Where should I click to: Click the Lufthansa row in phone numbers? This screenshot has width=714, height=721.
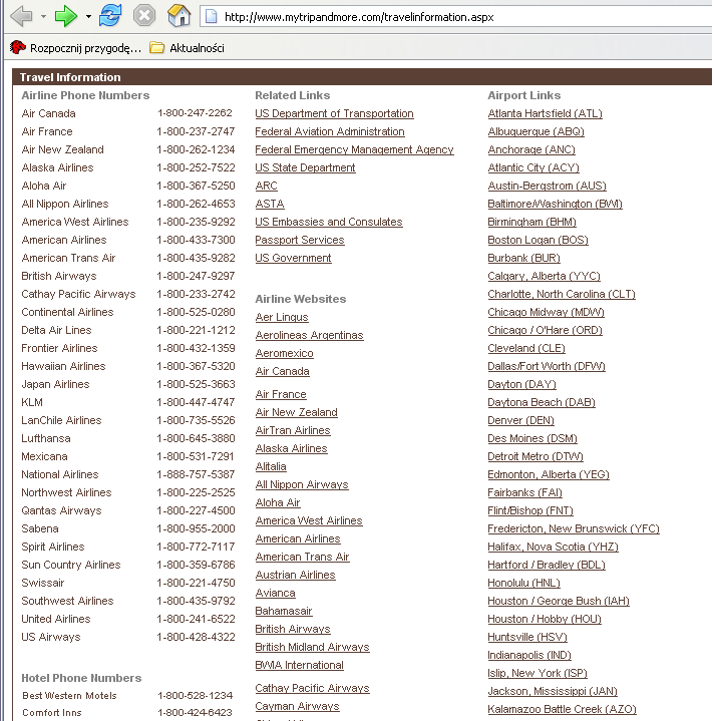[128, 438]
